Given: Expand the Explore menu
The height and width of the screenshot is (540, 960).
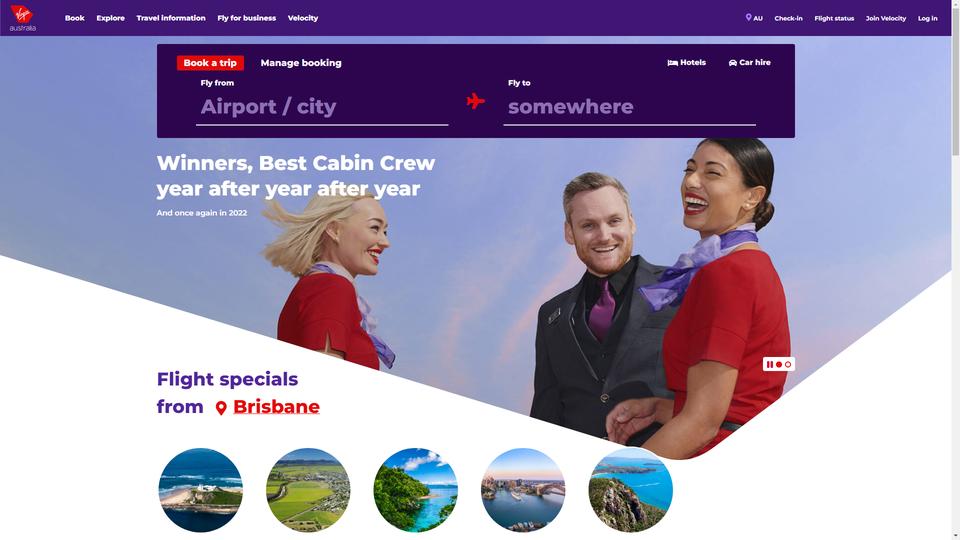Looking at the screenshot, I should (x=110, y=18).
